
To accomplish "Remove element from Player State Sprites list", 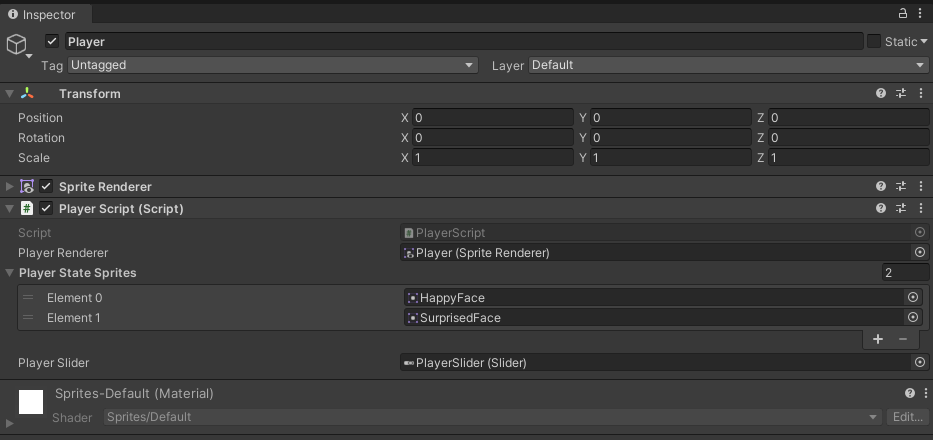I will [903, 339].
